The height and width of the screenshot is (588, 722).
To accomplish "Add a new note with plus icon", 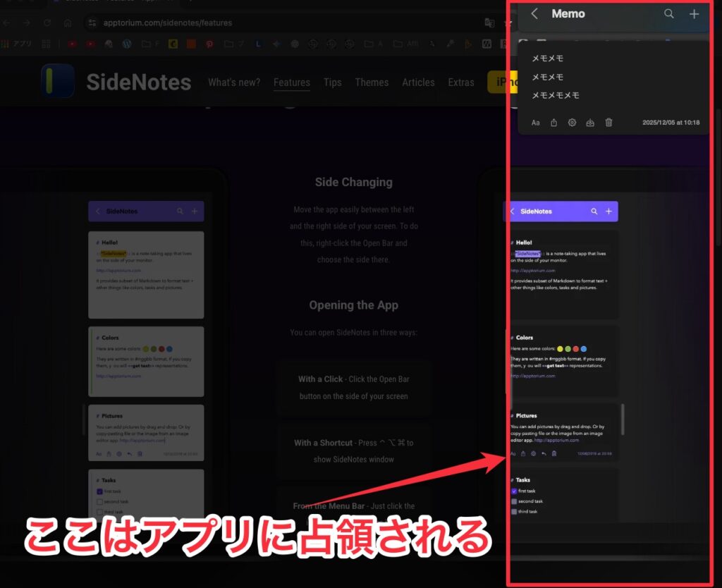I will click(695, 14).
